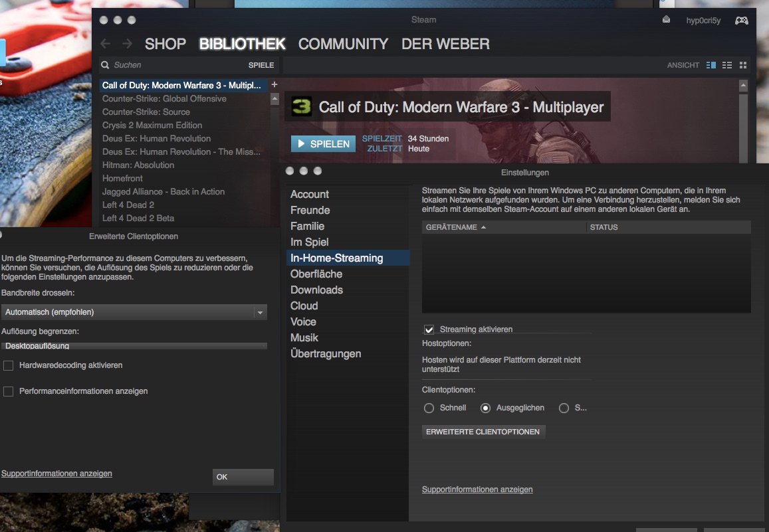Switch to list view layout icon
Screen dimensions: 769x532
pos(727,65)
